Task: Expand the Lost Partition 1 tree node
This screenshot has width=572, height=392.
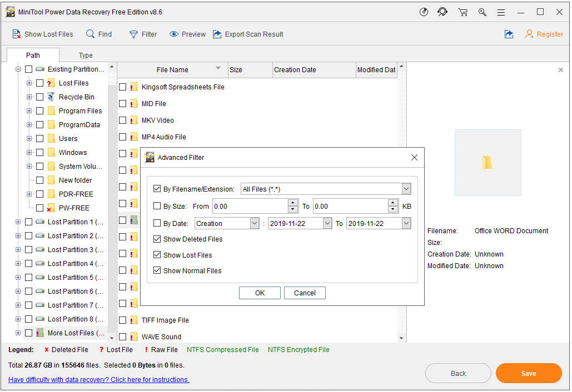Action: pos(18,222)
